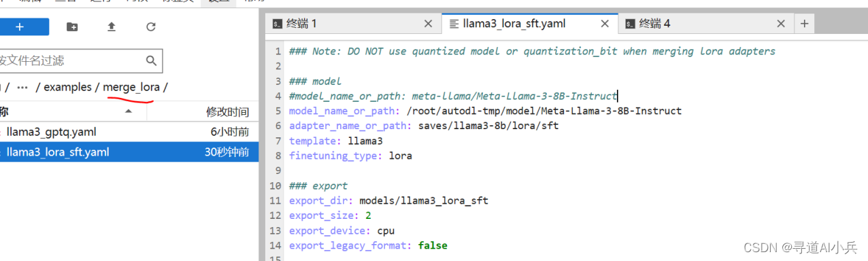Click the merge_lora breadcrumb link
Screen dimensions: 868x261
pyautogui.click(x=131, y=87)
